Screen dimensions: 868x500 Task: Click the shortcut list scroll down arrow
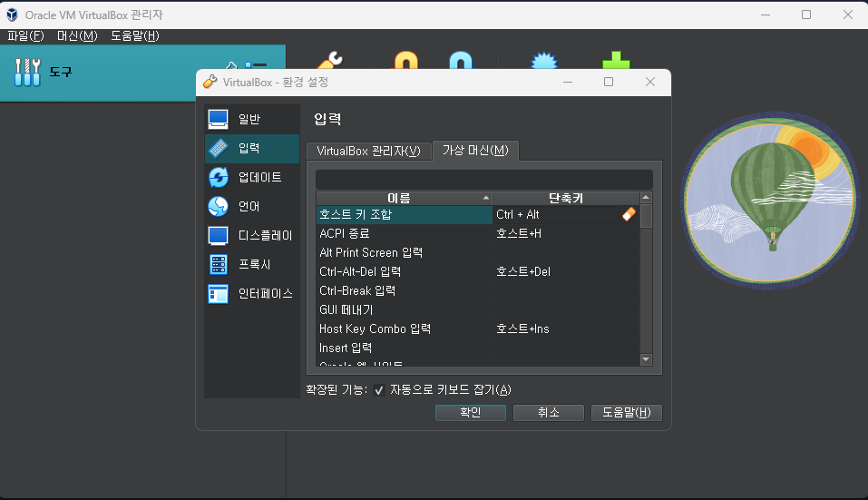(646, 359)
